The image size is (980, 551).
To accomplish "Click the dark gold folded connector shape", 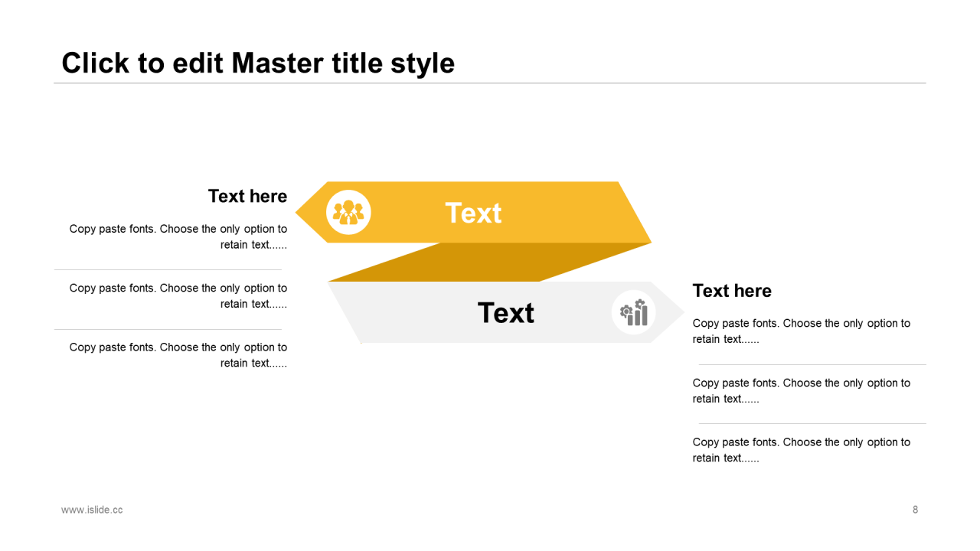I will click(490, 262).
